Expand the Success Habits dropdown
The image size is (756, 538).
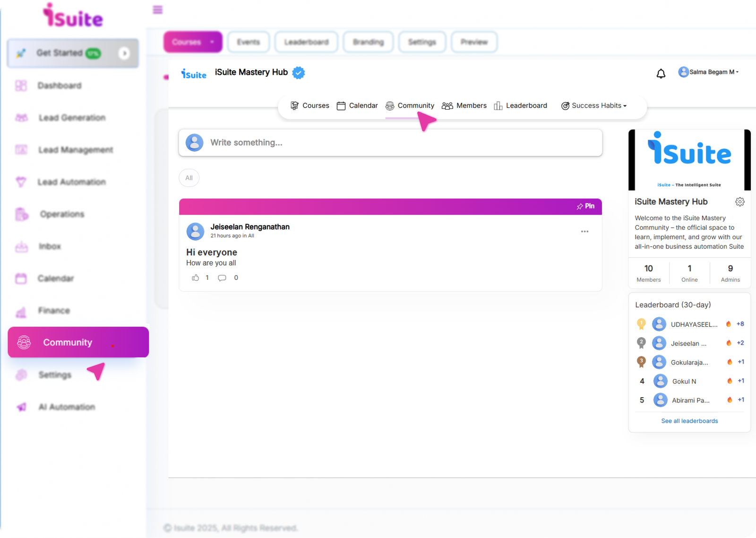[x=594, y=105]
